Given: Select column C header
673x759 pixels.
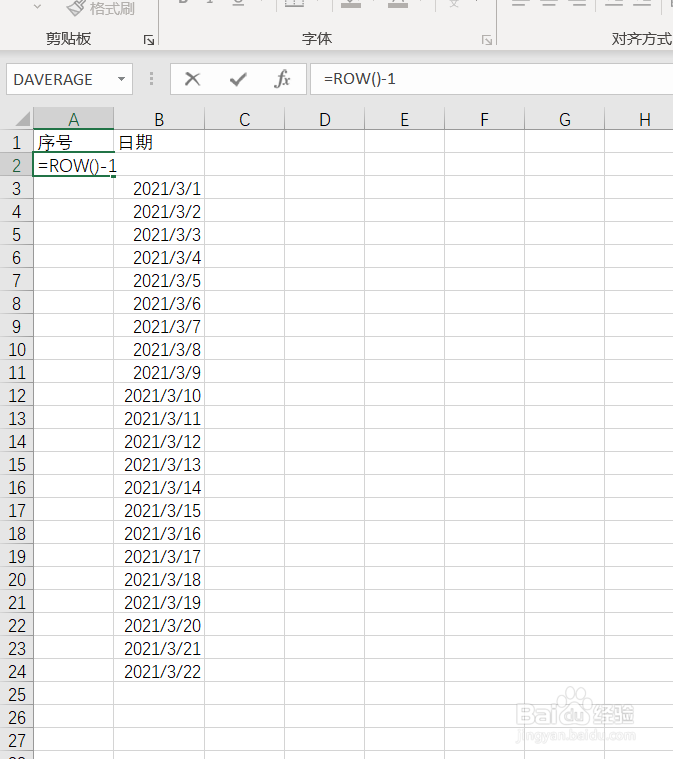Looking at the screenshot, I should pos(245,119).
